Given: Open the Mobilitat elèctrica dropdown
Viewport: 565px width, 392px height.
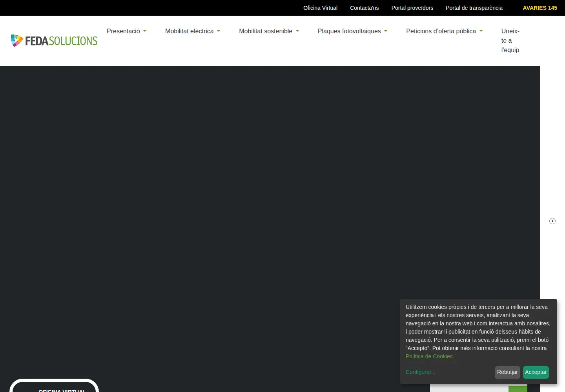Looking at the screenshot, I should [x=193, y=31].
